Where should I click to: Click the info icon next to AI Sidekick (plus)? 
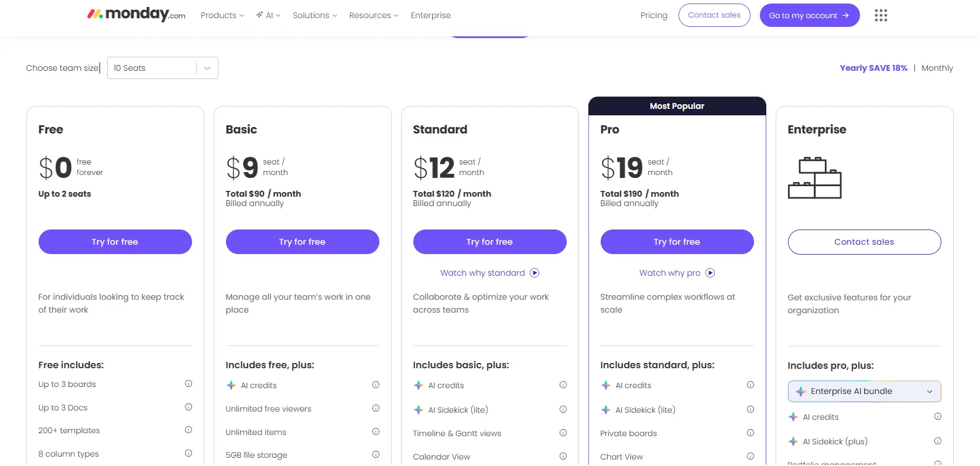(938, 441)
